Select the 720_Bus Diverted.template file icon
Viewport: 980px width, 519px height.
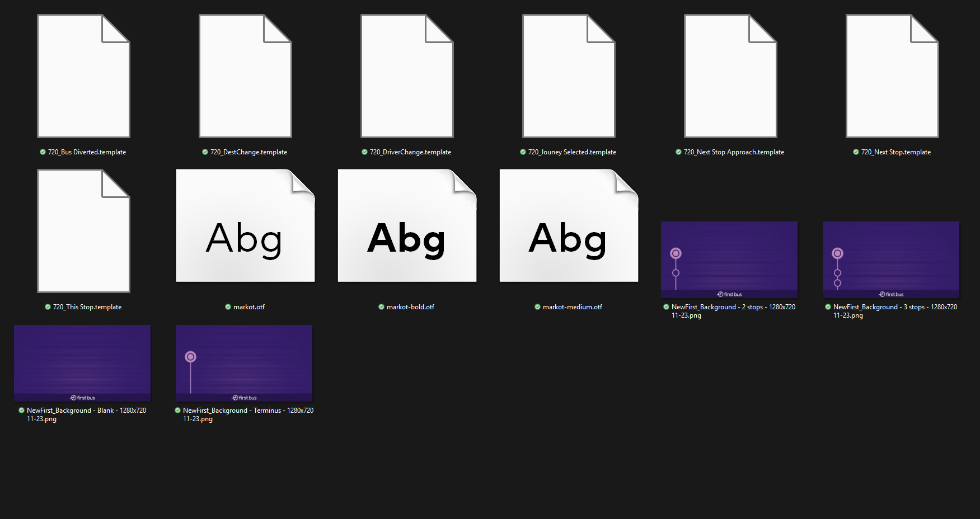[x=83, y=76]
